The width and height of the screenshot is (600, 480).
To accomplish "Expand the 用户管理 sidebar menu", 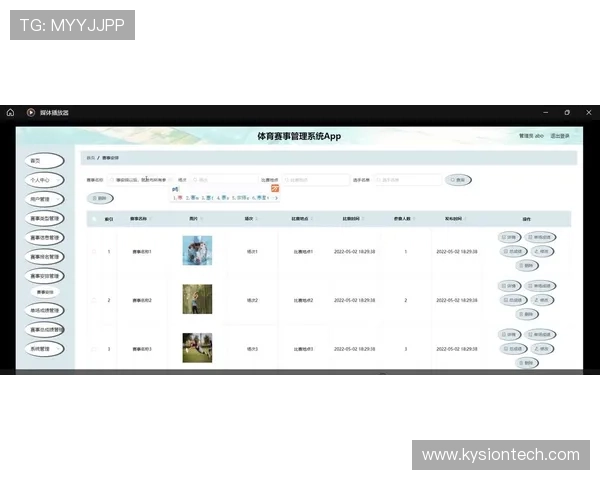I will tap(46, 199).
